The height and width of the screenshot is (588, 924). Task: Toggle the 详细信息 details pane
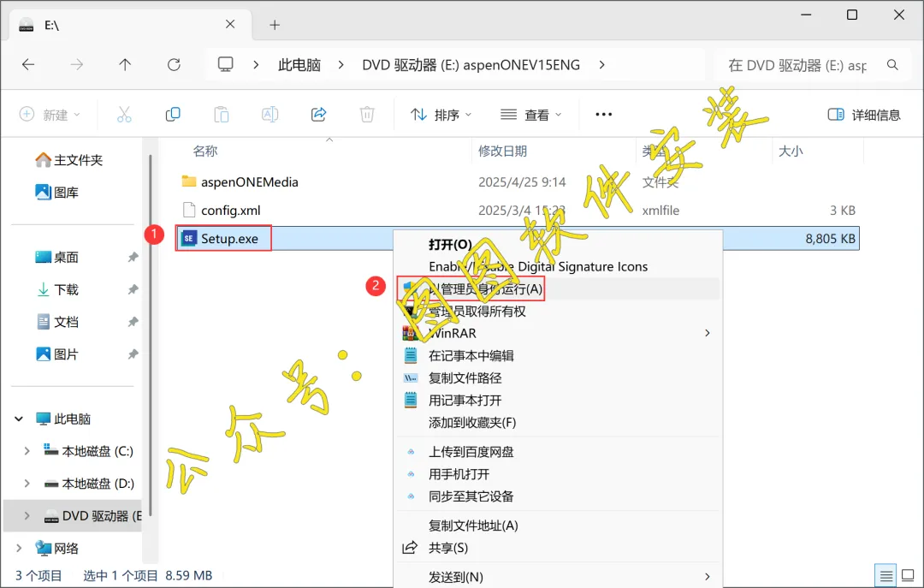864,115
